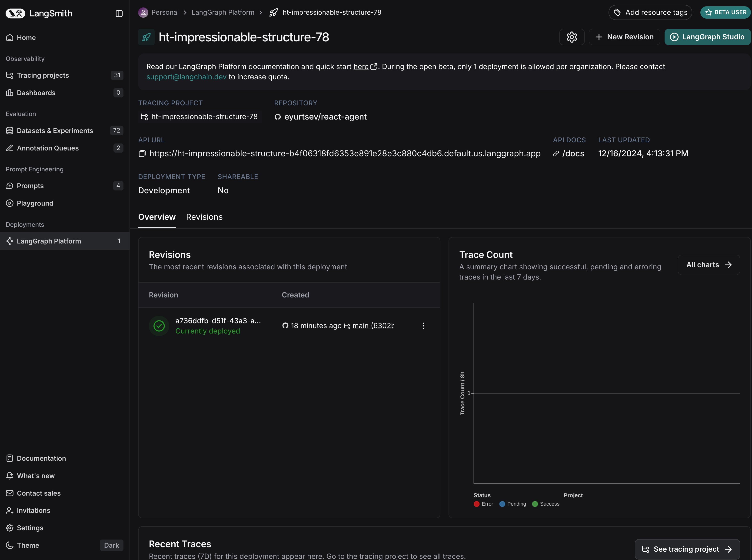
Task: Click New Revision button
Action: (624, 37)
